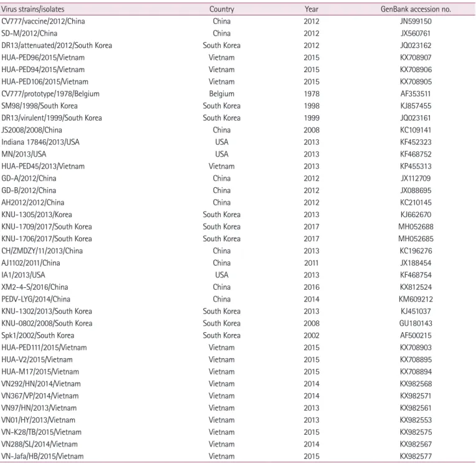Click accession KX982577
Screen dimensions: 476x464
pos(416,457)
